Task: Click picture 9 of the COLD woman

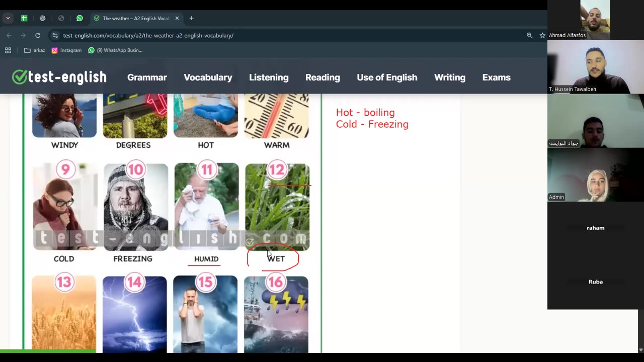Action: (65, 206)
